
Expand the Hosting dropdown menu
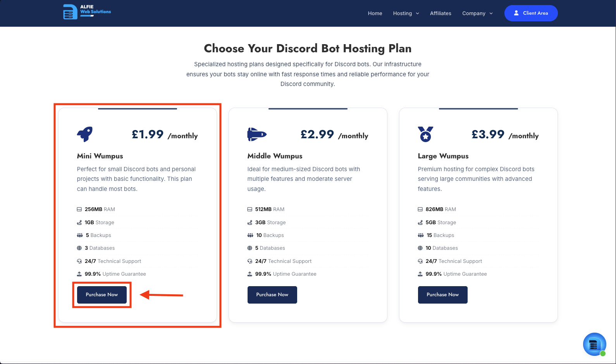(406, 13)
